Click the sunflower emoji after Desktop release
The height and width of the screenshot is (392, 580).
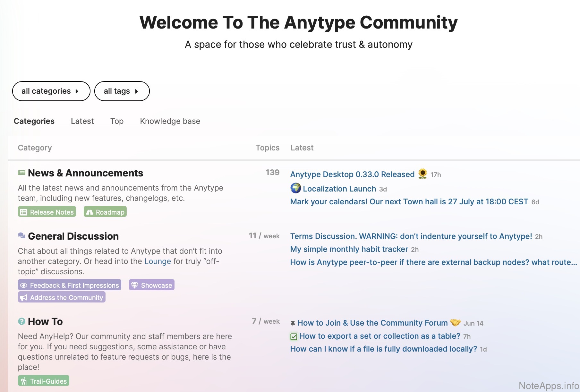pyautogui.click(x=422, y=174)
